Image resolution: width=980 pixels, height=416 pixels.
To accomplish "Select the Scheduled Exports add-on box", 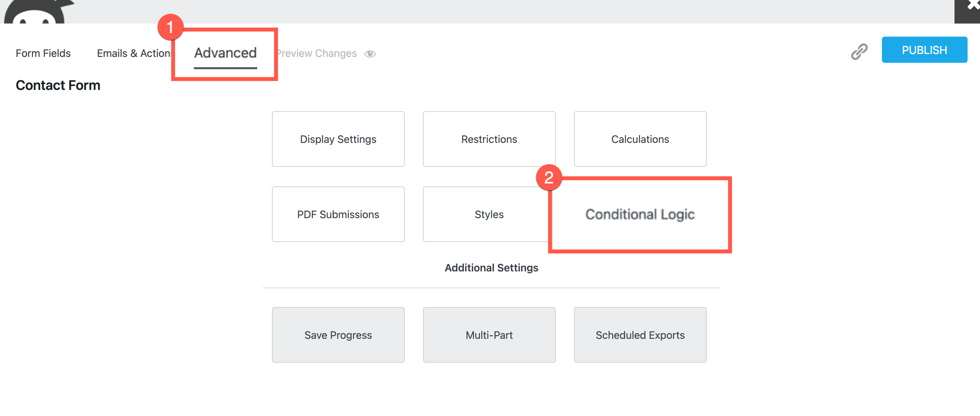I will (x=640, y=335).
